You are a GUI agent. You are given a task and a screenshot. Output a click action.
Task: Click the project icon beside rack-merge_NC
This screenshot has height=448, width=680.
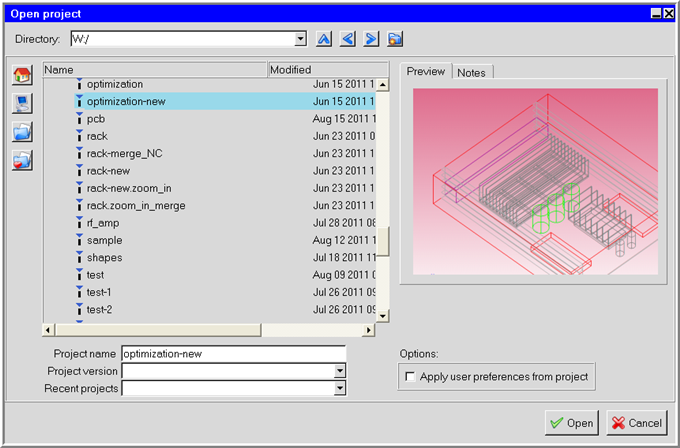79,153
